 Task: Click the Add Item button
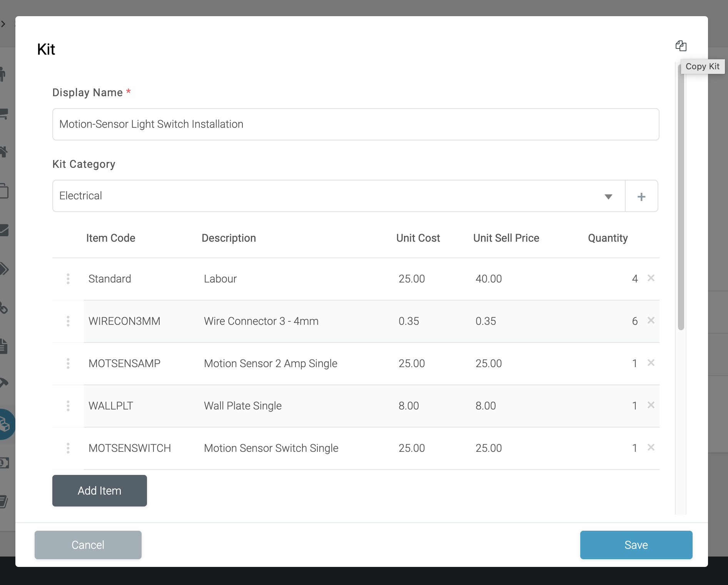pyautogui.click(x=99, y=491)
